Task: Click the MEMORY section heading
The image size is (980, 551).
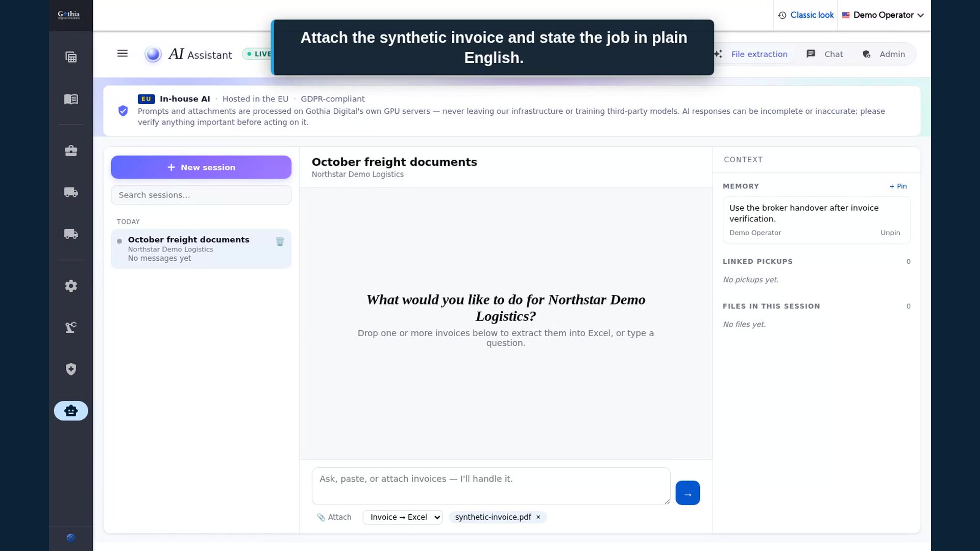Action: point(741,186)
